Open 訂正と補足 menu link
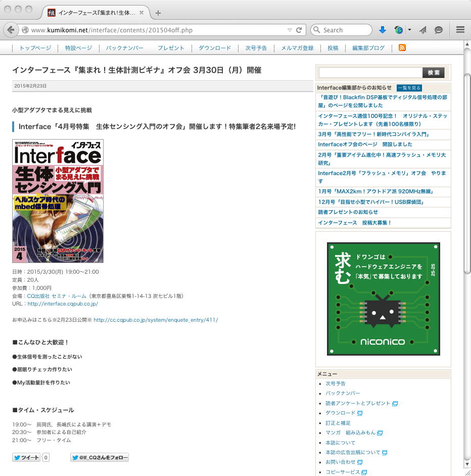The height and width of the screenshot is (476, 471). pyautogui.click(x=338, y=423)
